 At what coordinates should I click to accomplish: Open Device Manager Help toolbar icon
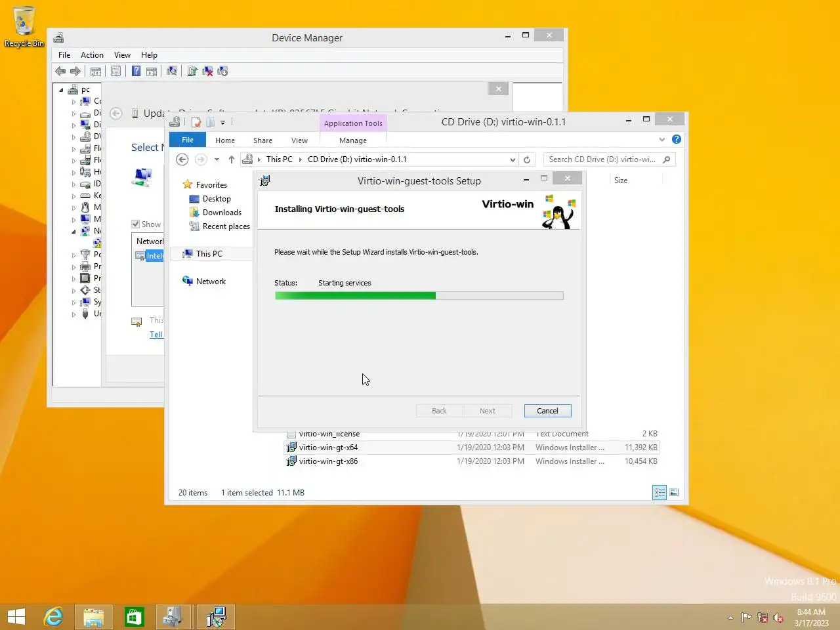tap(136, 71)
